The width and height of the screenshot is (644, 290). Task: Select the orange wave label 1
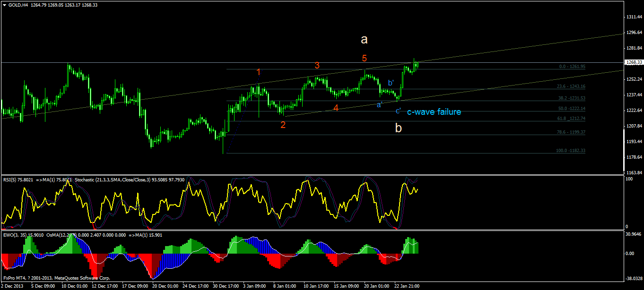coord(259,72)
